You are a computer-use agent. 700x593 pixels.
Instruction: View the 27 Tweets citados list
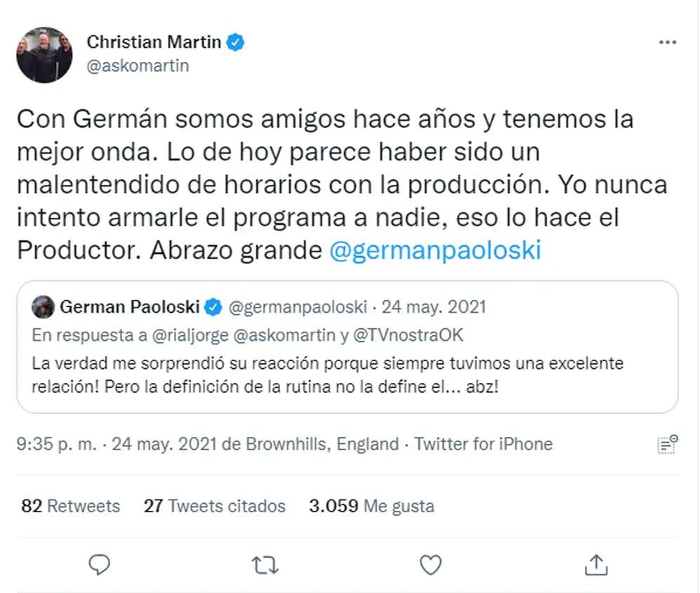coord(215,506)
